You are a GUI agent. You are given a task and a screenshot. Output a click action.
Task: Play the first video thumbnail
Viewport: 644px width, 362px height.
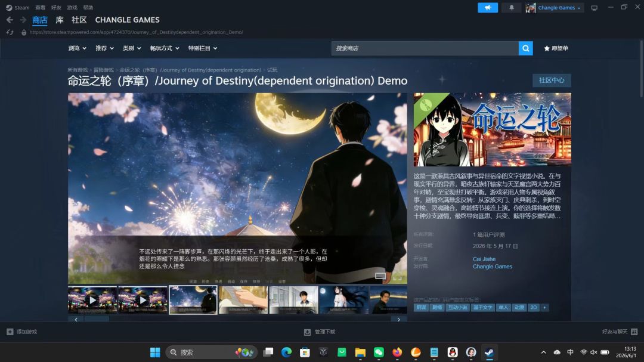(x=92, y=300)
